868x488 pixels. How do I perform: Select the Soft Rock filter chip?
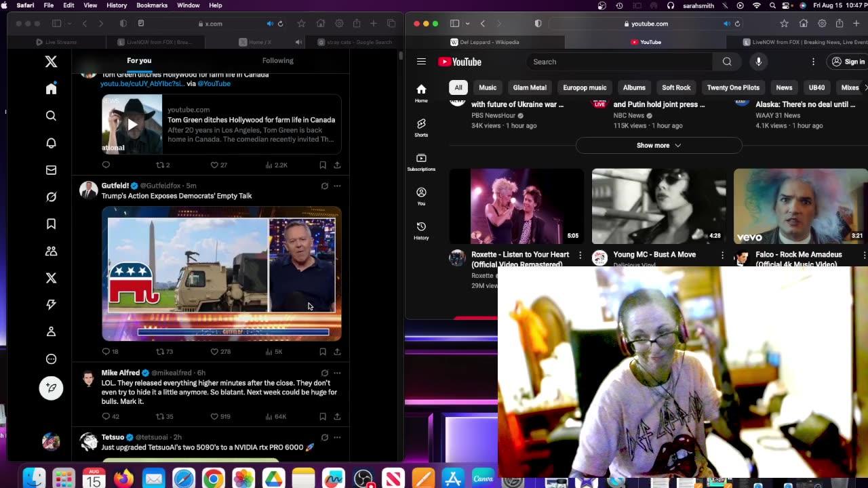pos(676,87)
